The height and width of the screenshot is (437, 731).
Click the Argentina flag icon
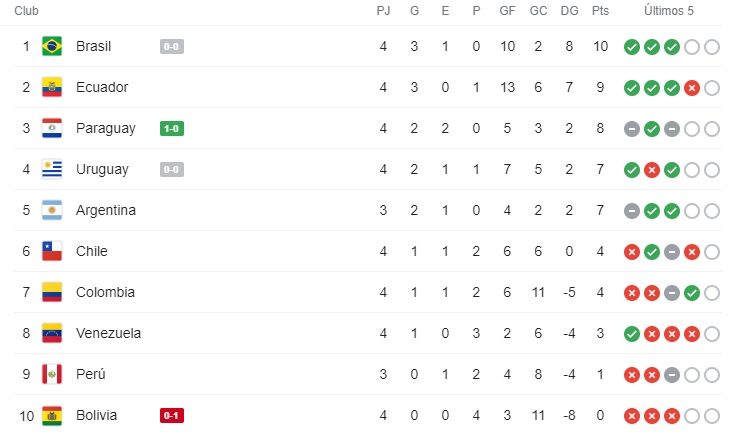pos(52,210)
